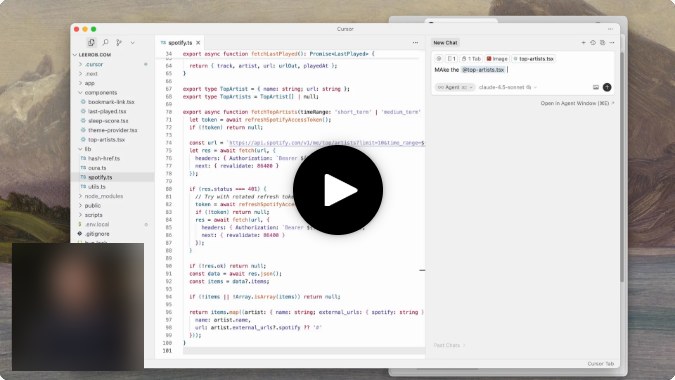Show chat history clock icon
Viewport: 675px width, 380px height.
593,43
